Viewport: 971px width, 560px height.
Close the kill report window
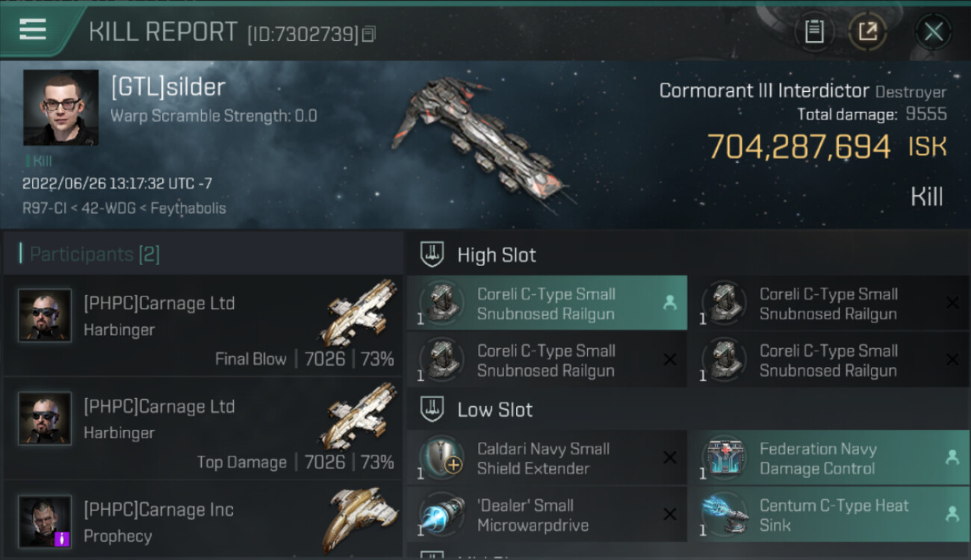(x=933, y=31)
